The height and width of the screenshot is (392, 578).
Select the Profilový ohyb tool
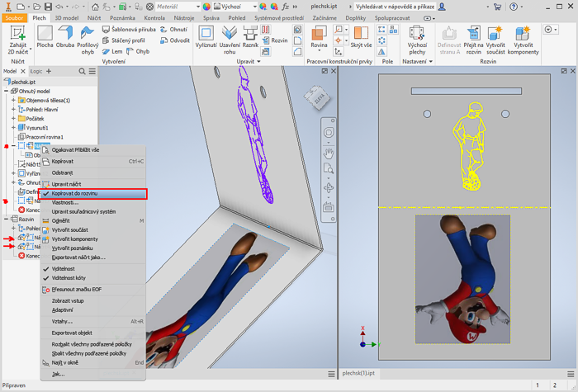pyautogui.click(x=88, y=40)
